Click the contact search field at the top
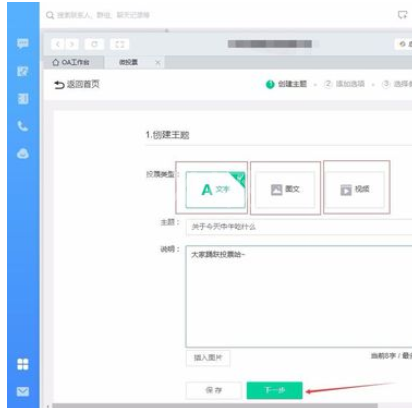Viewport: 412px width, 408px height. tap(103, 15)
